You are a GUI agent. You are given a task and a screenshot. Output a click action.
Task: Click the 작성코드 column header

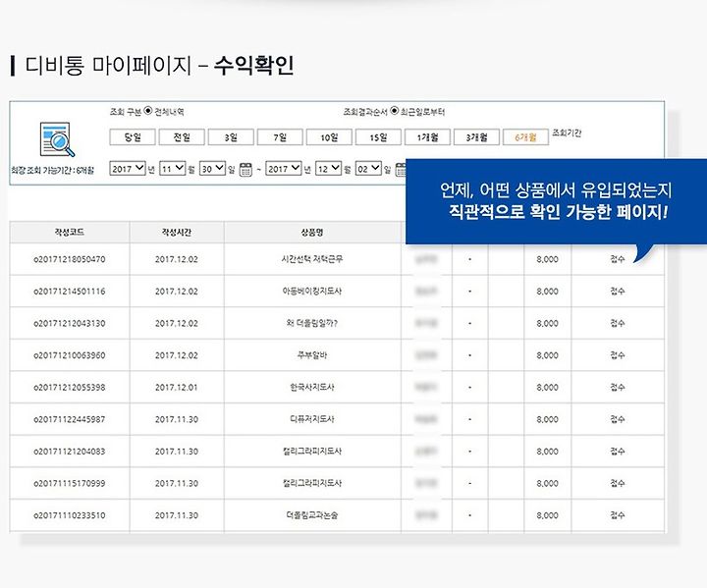pyautogui.click(x=70, y=233)
